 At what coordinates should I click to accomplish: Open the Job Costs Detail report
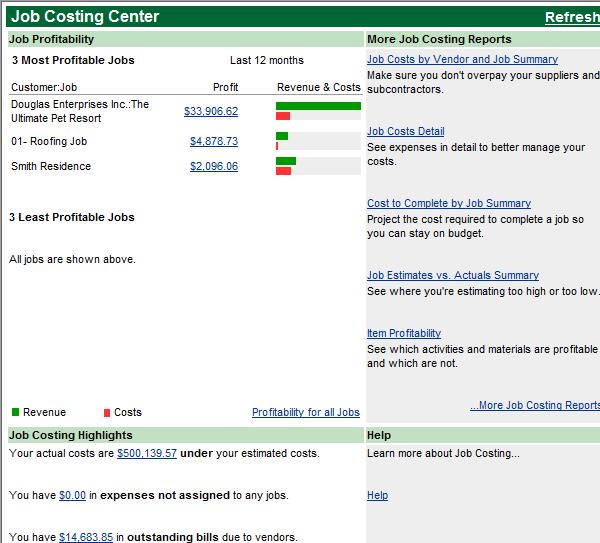406,131
